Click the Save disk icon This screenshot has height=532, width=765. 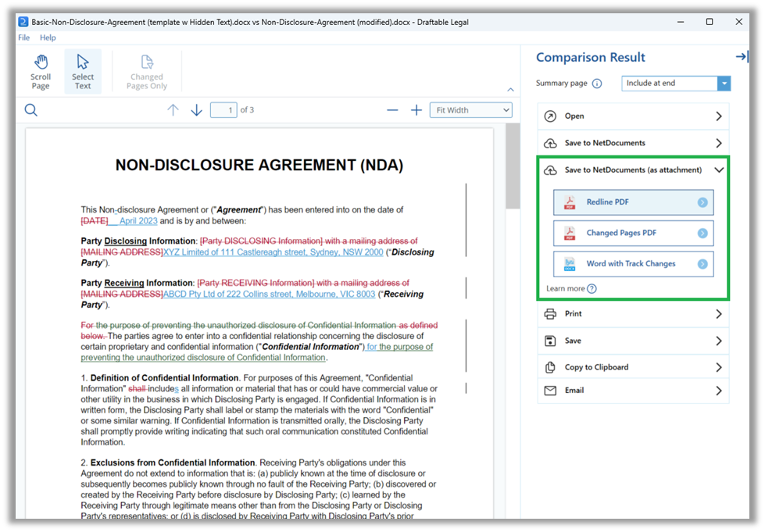(x=550, y=341)
